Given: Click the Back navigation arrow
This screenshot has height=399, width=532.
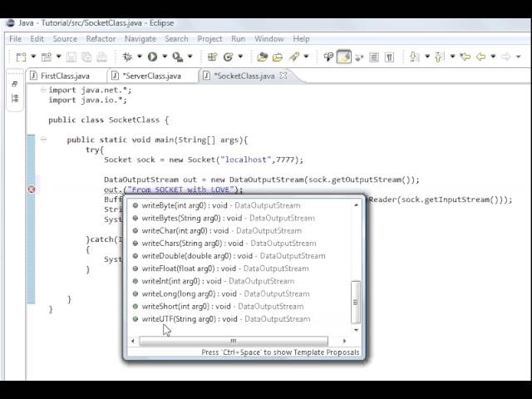Looking at the screenshot, I should coord(480,57).
